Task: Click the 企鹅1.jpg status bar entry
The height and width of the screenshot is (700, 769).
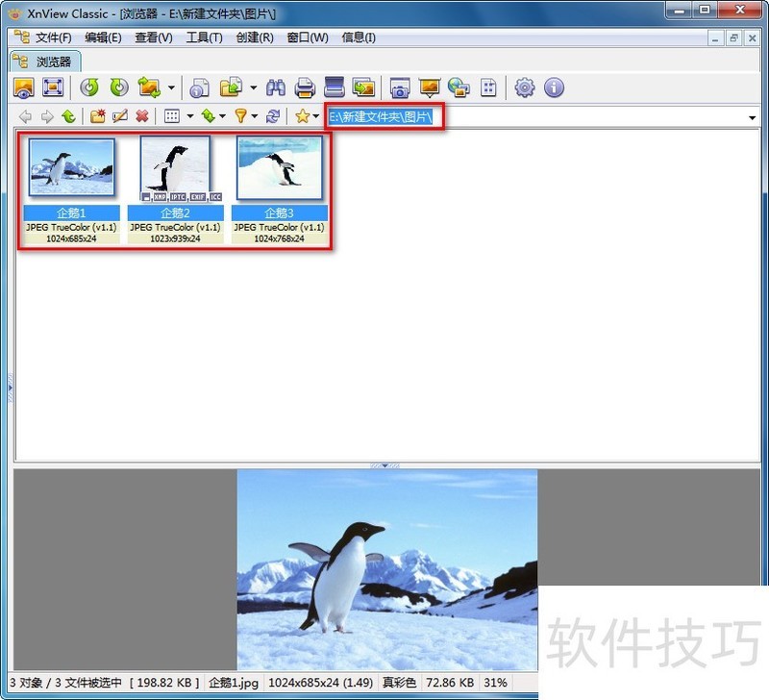Action: click(x=234, y=683)
